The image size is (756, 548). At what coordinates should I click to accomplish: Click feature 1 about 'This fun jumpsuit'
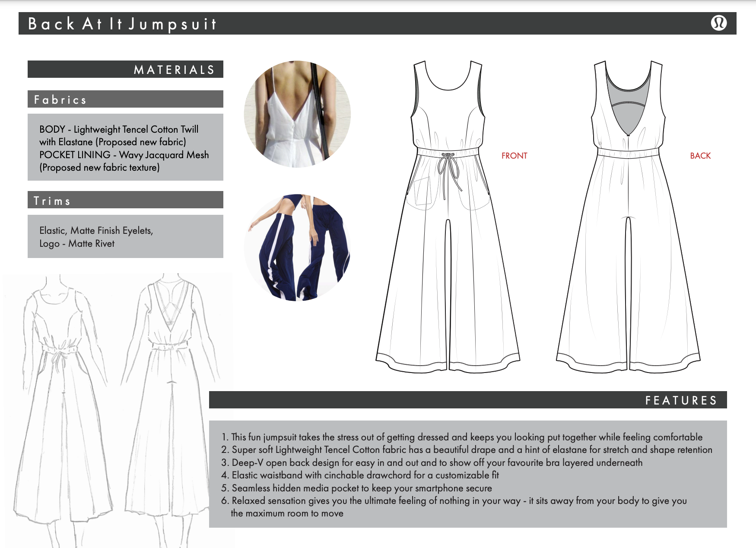coord(462,437)
